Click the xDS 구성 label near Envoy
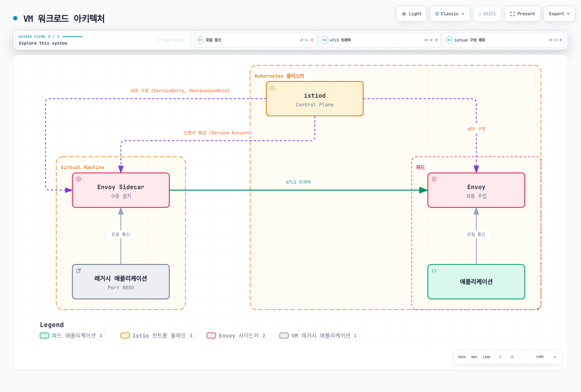The image size is (581, 392). pyautogui.click(x=476, y=129)
